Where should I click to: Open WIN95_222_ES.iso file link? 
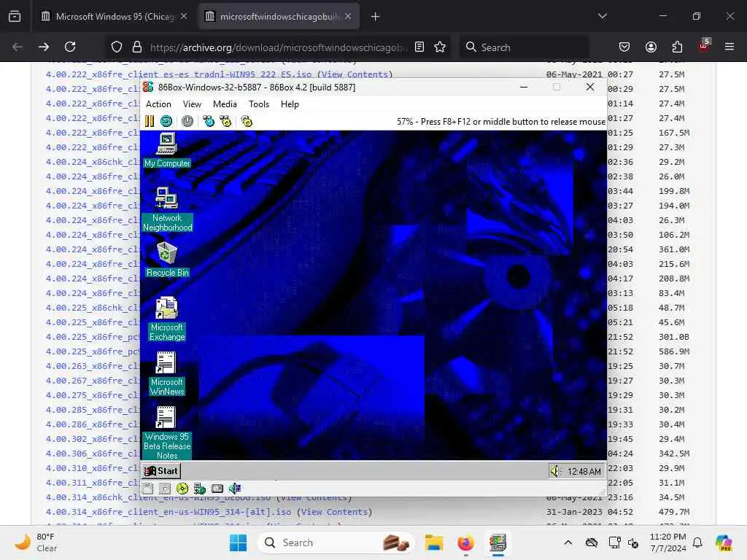(x=179, y=74)
